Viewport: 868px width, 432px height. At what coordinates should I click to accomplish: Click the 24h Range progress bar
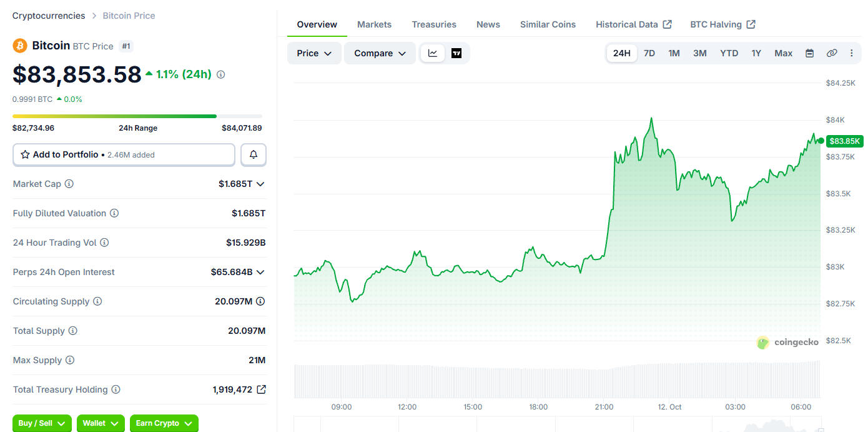(x=137, y=116)
